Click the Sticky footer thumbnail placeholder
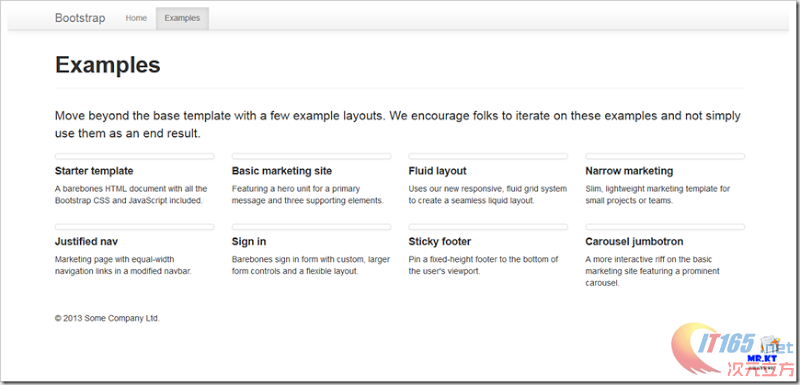This screenshot has width=800, height=385. coord(488,226)
